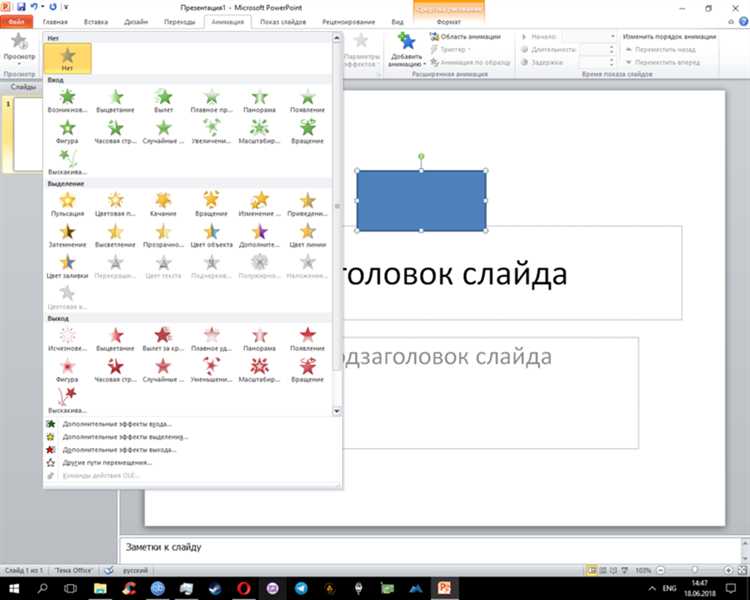Pick the green "Плавное приближение" entrance effect
Viewport: 750px width, 600px height.
[211, 101]
